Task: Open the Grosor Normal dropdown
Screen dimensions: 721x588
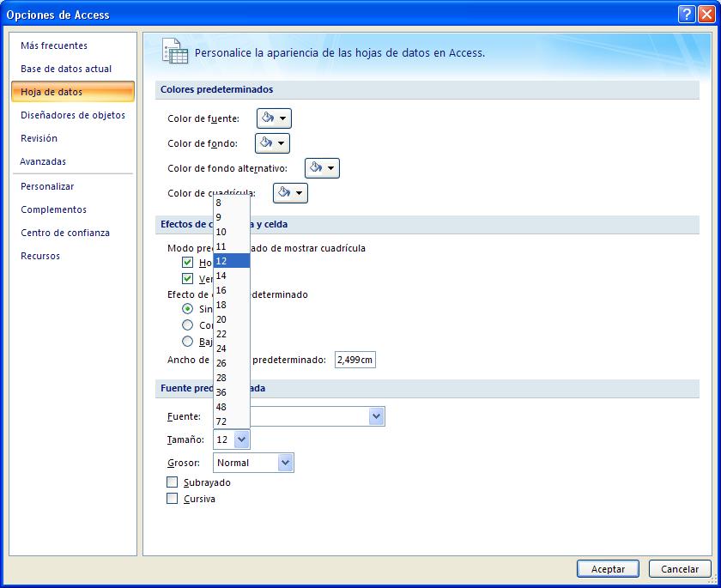Action: (253, 463)
